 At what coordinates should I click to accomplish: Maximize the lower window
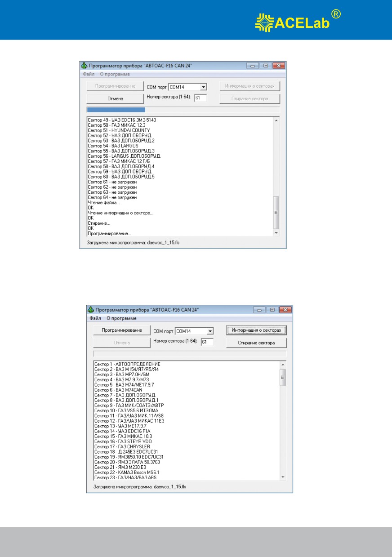click(272, 310)
